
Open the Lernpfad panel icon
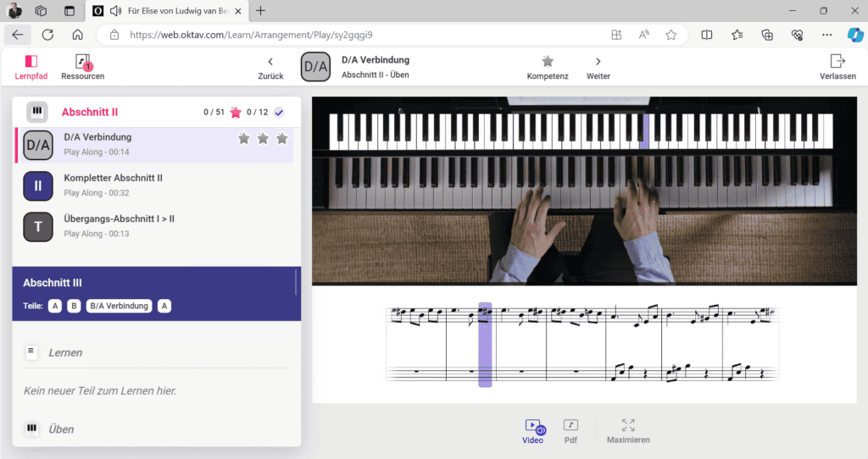click(31, 62)
